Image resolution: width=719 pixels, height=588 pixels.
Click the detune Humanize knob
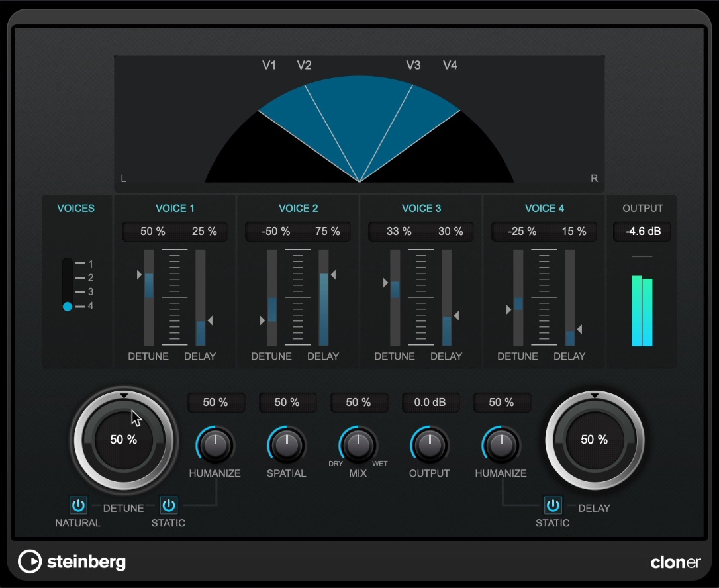215,446
